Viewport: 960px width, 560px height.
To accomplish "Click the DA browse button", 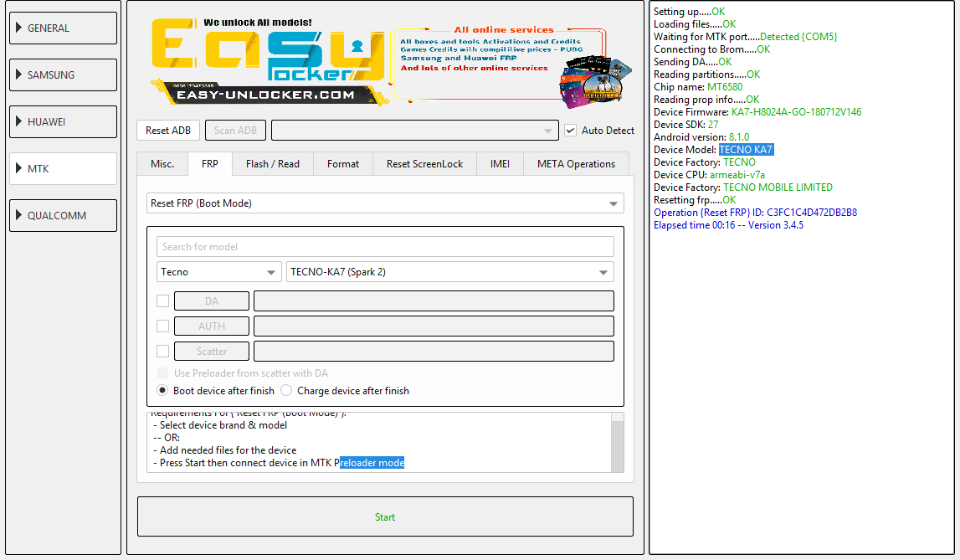I will [212, 301].
